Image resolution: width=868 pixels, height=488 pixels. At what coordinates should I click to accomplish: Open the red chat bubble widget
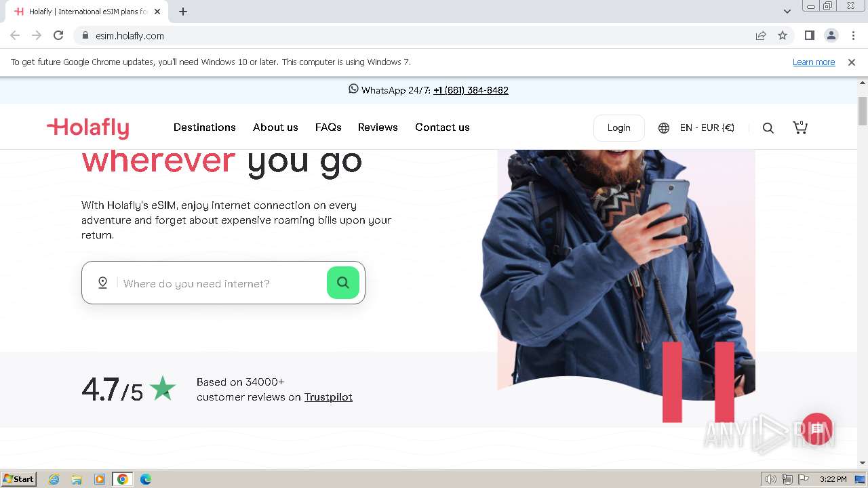tap(816, 429)
